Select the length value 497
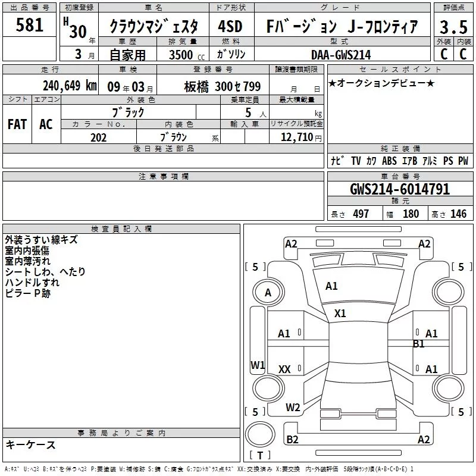476x476 pixels. coord(361,214)
